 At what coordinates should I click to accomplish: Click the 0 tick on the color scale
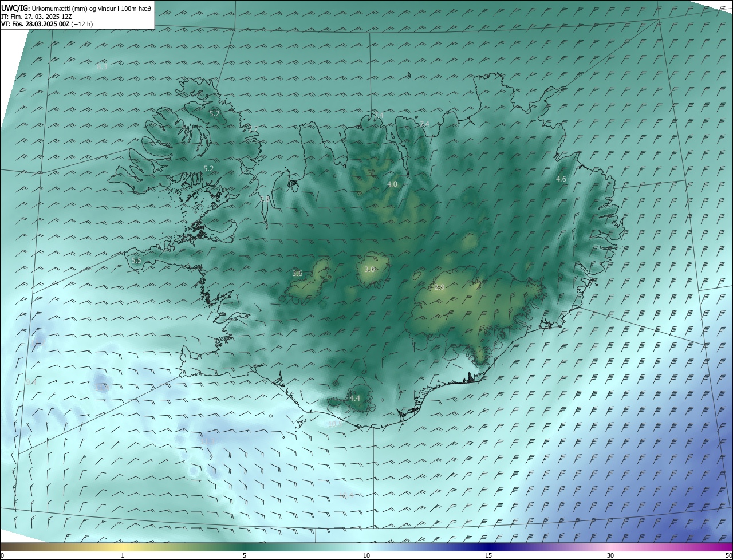pyautogui.click(x=2, y=555)
